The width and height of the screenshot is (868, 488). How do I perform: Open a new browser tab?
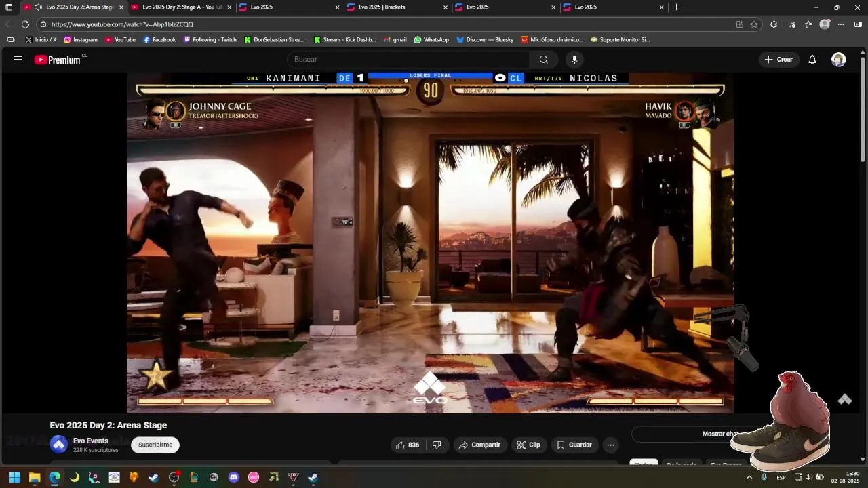[676, 7]
